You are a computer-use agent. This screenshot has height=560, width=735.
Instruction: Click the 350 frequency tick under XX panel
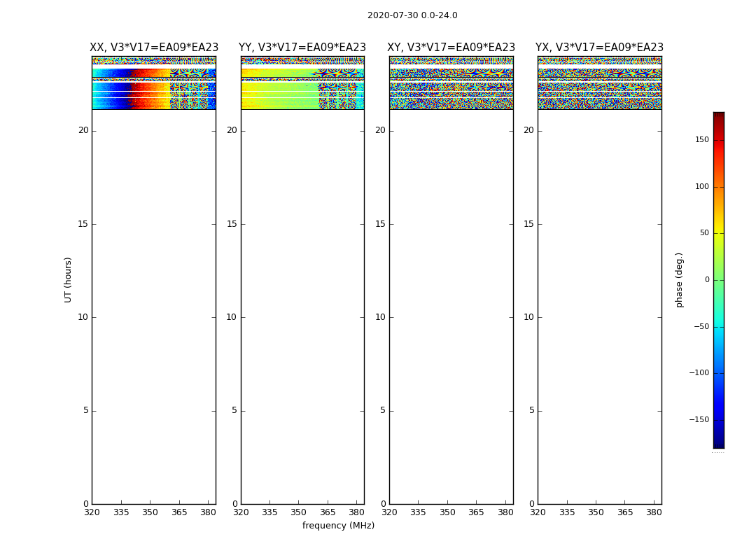pyautogui.click(x=150, y=512)
